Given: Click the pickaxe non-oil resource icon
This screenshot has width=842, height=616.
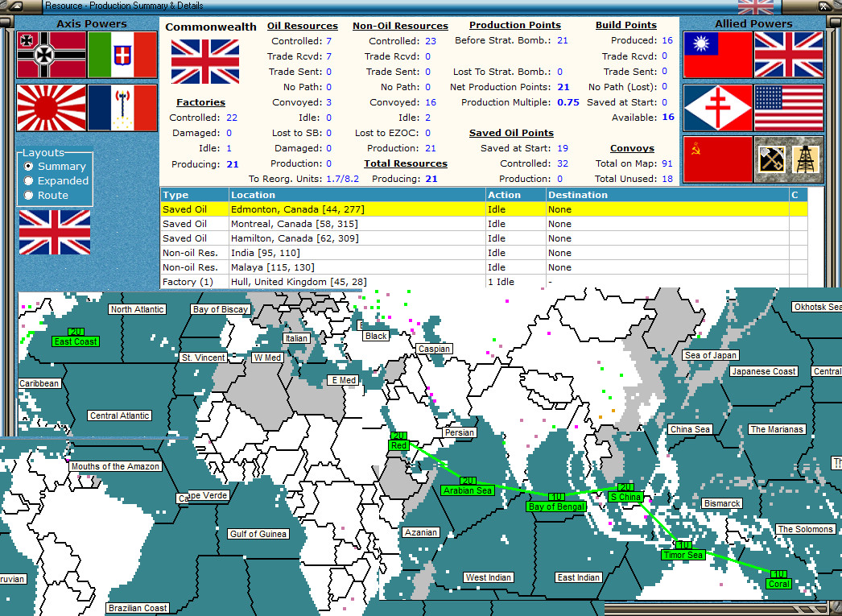Looking at the screenshot, I should (x=772, y=159).
